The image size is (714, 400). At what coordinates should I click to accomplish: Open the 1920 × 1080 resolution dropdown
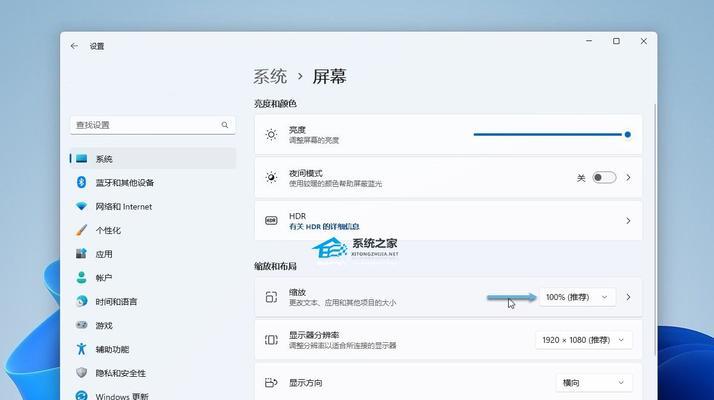click(583, 340)
